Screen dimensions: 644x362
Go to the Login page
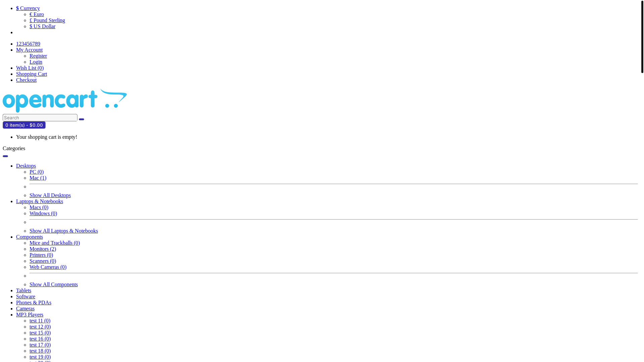click(36, 62)
